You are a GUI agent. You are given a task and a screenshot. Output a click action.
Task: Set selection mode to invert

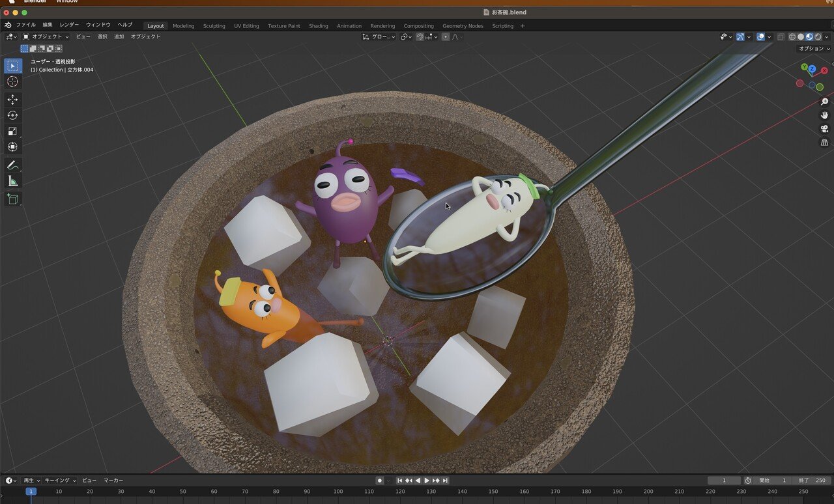50,48
